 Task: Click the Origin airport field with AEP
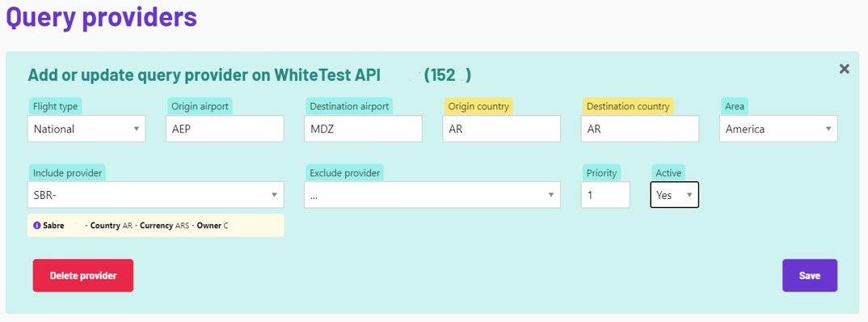pyautogui.click(x=225, y=129)
